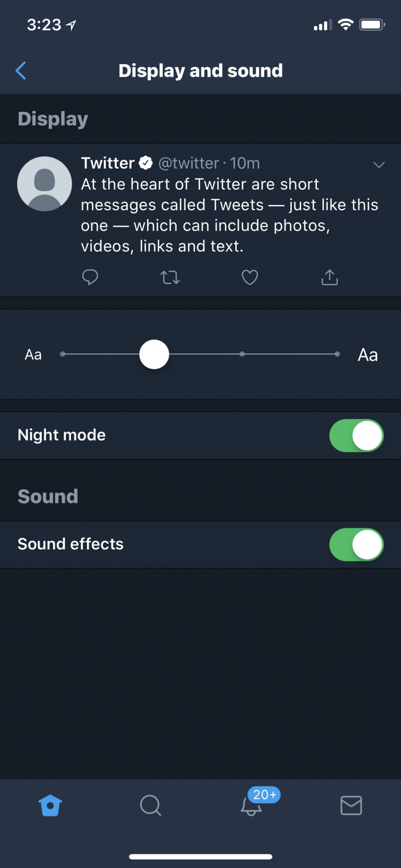Image resolution: width=401 pixels, height=868 pixels.
Task: Set font slider to the third stop
Action: (x=242, y=354)
